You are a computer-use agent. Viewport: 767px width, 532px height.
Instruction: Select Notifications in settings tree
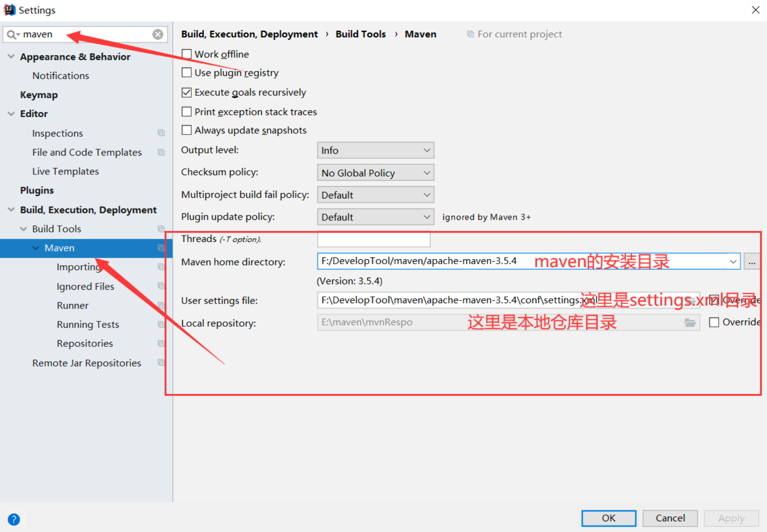[61, 76]
